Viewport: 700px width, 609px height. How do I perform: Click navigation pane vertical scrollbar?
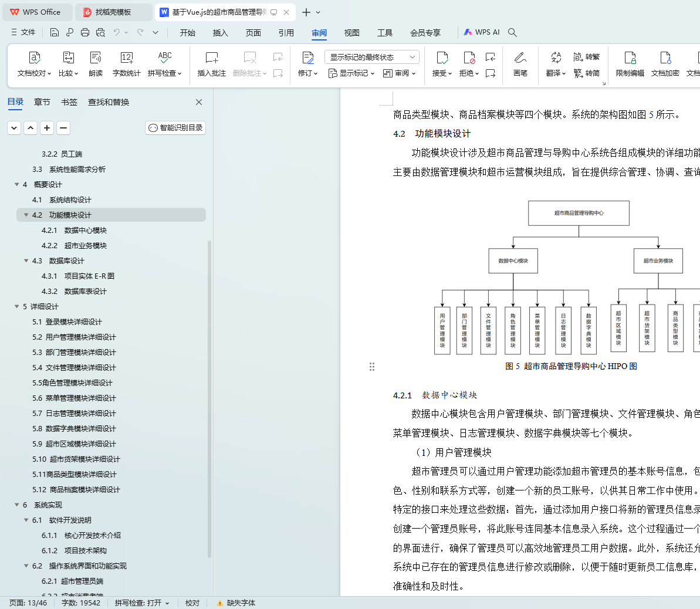(x=209, y=399)
